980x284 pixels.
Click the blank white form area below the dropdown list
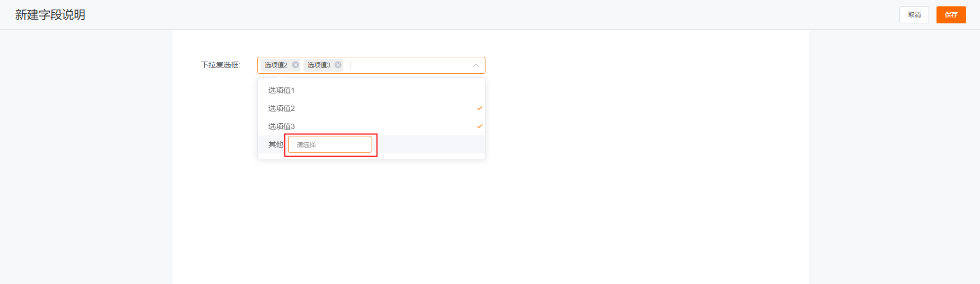point(491,223)
